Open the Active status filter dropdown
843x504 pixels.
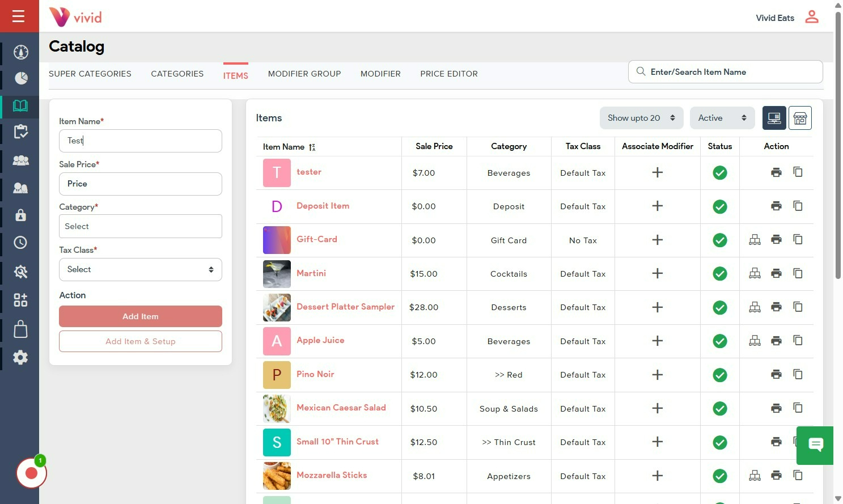click(722, 118)
